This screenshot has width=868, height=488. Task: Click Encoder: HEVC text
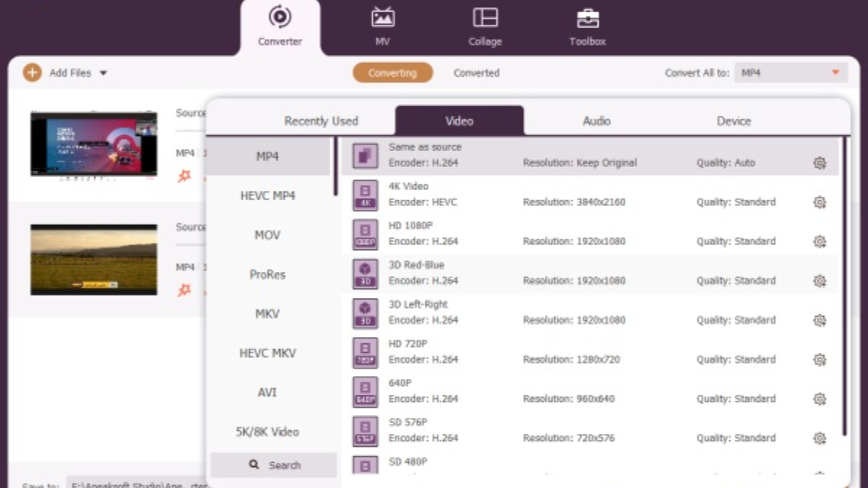coord(423,202)
